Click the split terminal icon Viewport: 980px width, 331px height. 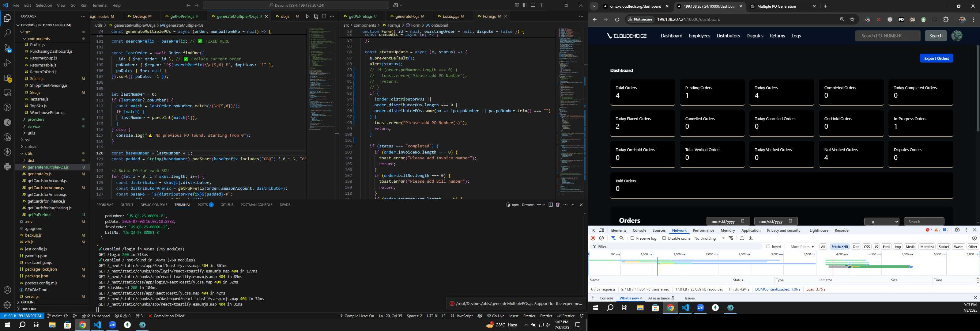click(x=550, y=204)
